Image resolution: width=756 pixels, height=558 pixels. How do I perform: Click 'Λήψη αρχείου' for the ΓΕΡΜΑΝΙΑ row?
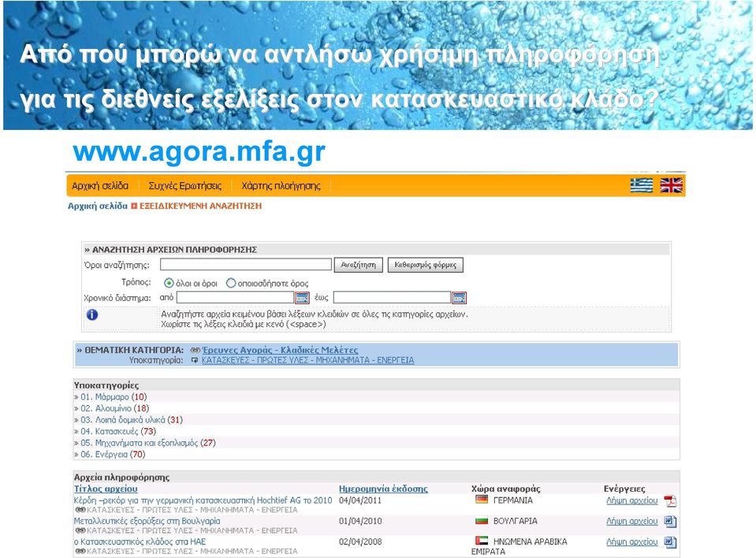[x=632, y=500]
